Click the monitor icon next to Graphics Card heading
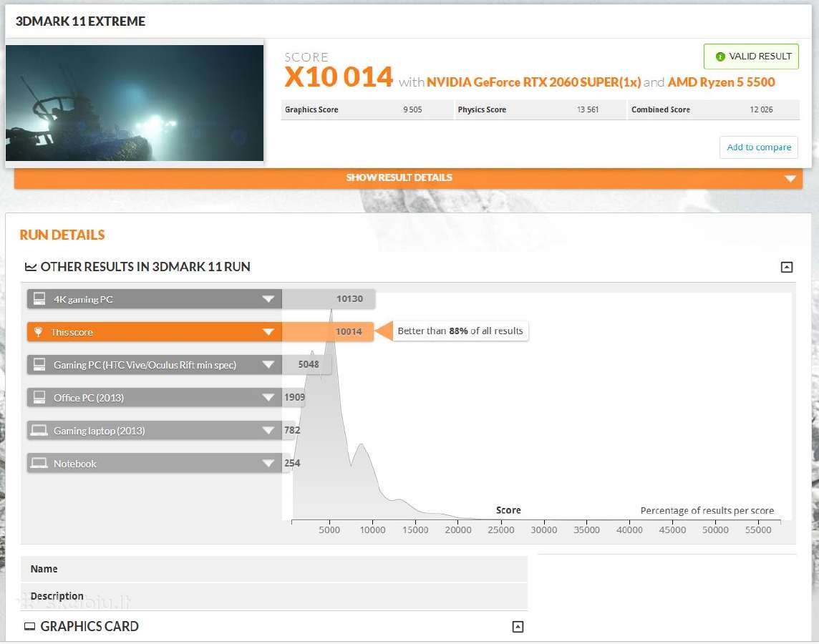This screenshot has height=644, width=819. coord(30,626)
